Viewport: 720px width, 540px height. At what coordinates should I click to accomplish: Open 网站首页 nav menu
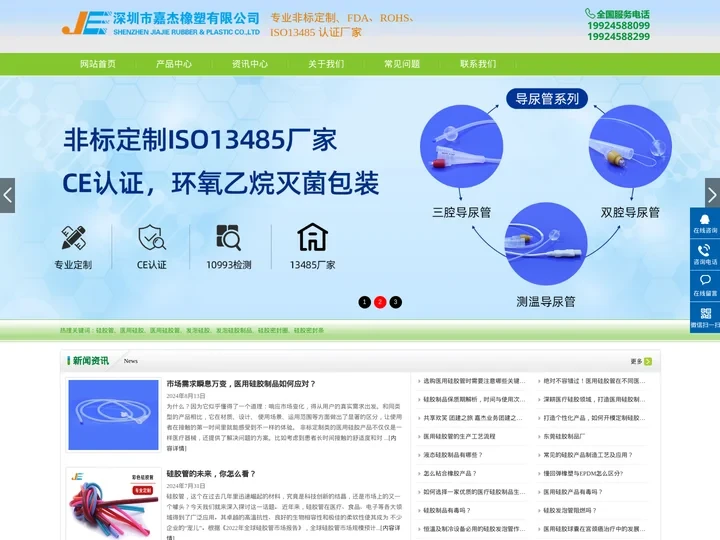(98, 64)
